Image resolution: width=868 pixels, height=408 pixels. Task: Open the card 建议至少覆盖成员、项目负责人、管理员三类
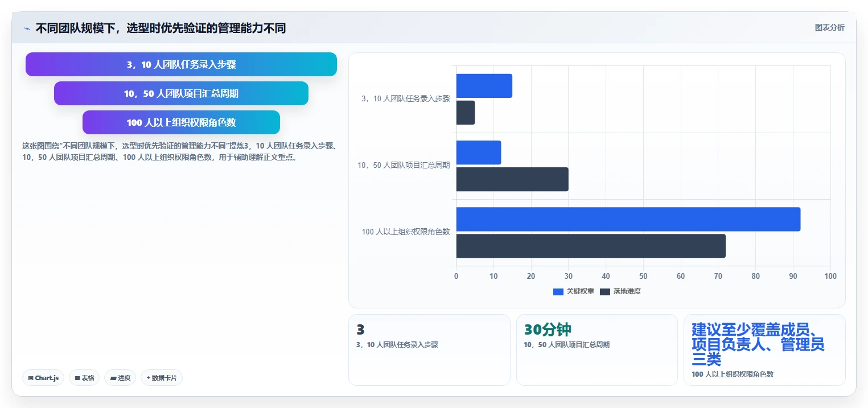[764, 350]
